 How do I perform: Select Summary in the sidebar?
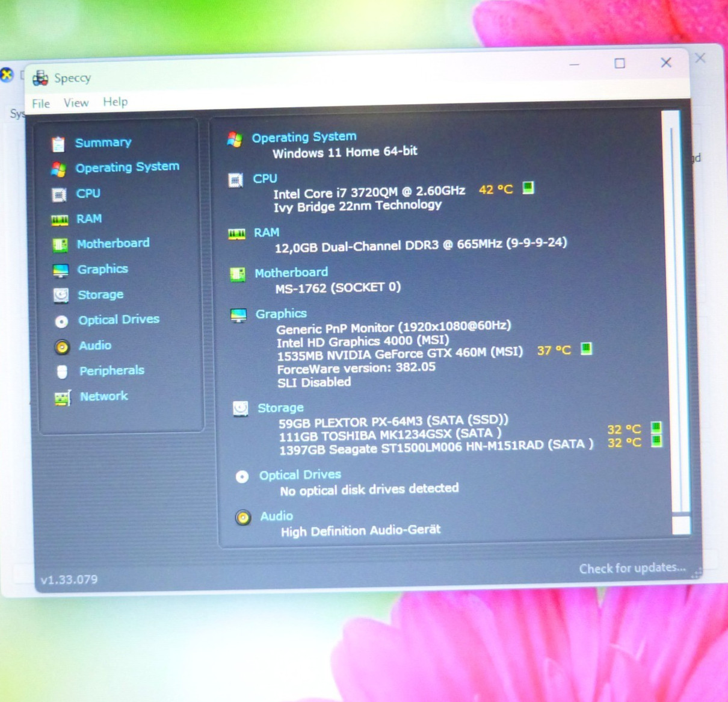click(103, 143)
